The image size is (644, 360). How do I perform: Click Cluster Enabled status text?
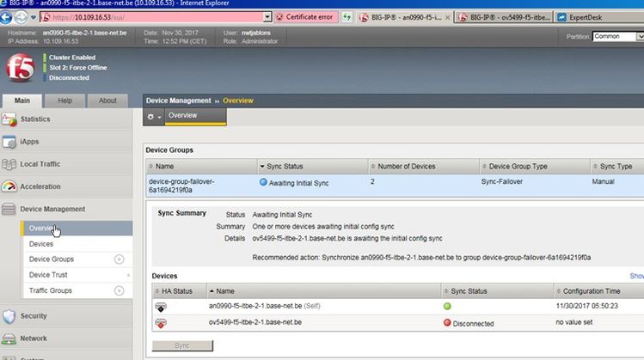(72, 58)
